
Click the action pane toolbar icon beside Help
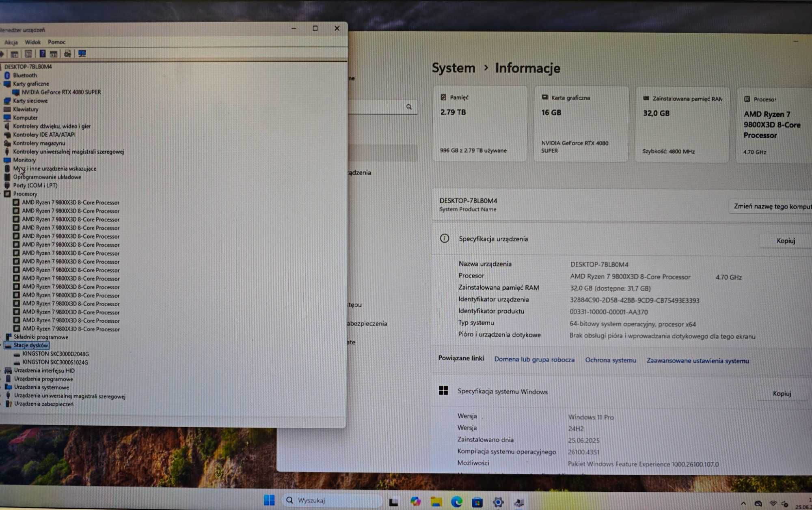pos(54,54)
